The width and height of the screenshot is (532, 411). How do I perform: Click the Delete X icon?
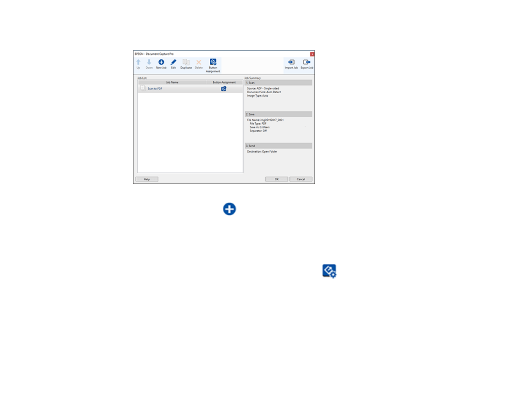pos(199,62)
